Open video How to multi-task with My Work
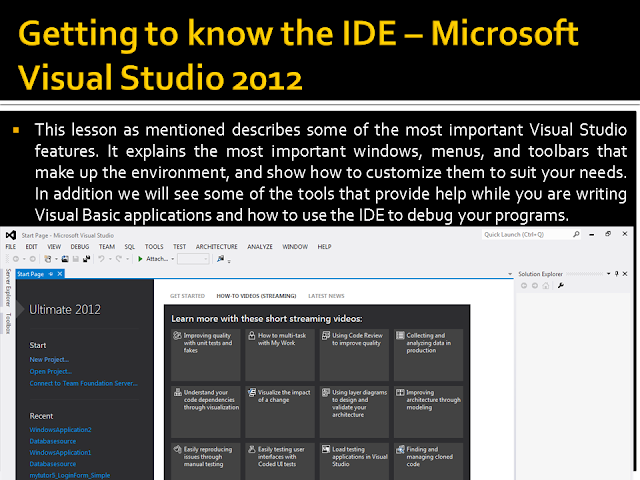640x480 pixels. click(280, 355)
